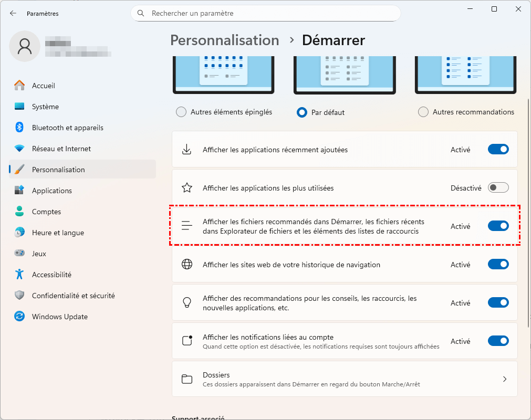Disable showing recently added applications toggle
Screen dimensions: 531x420
click(498, 150)
